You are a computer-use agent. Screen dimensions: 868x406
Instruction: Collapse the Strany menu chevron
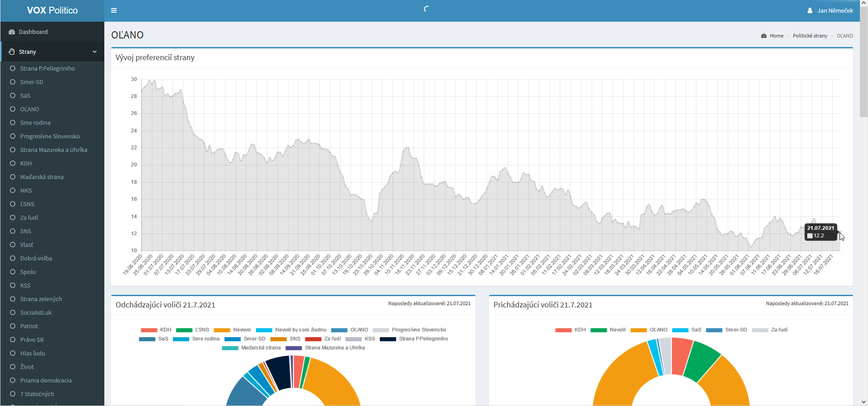tap(94, 52)
